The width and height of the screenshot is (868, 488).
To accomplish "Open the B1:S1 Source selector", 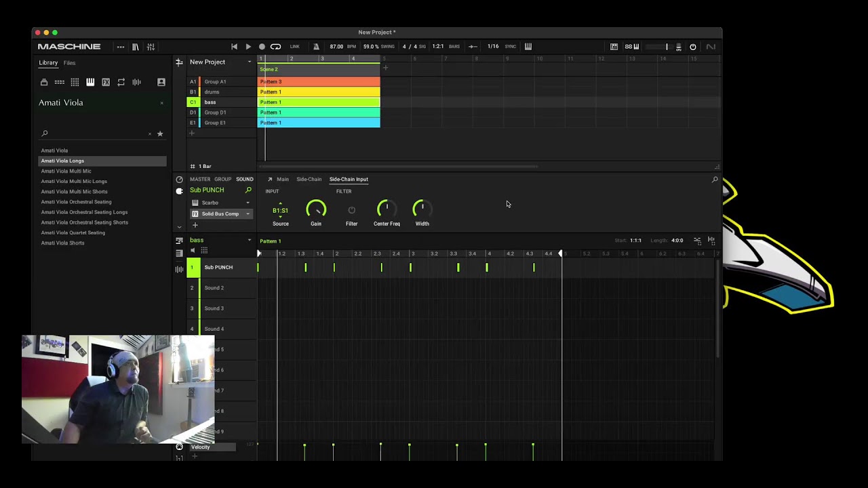I will (x=280, y=211).
